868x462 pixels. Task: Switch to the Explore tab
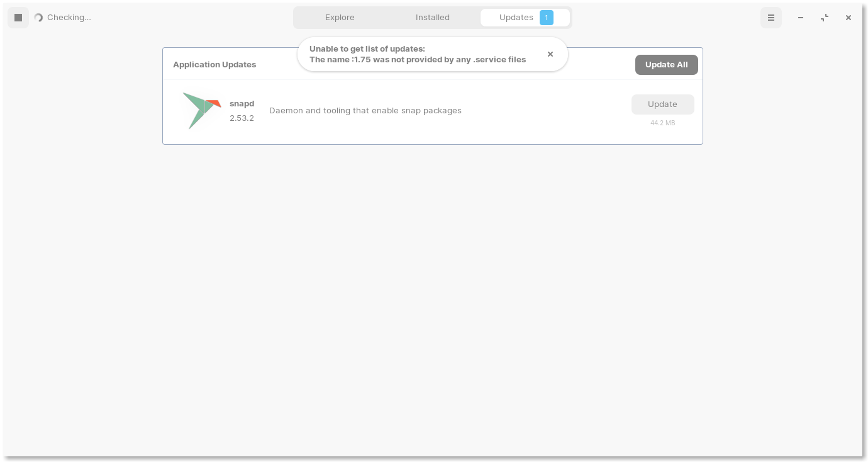(x=340, y=18)
